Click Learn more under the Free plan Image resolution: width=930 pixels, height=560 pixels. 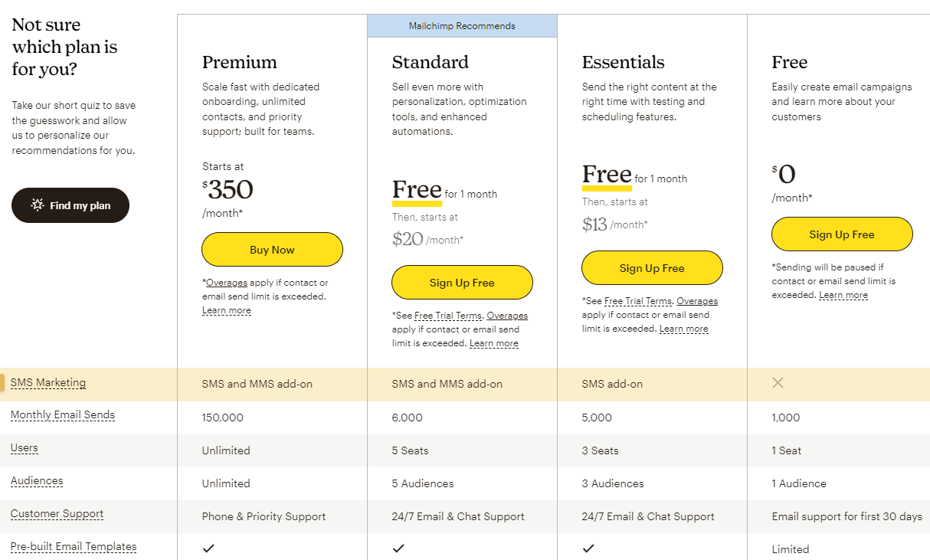point(843,295)
